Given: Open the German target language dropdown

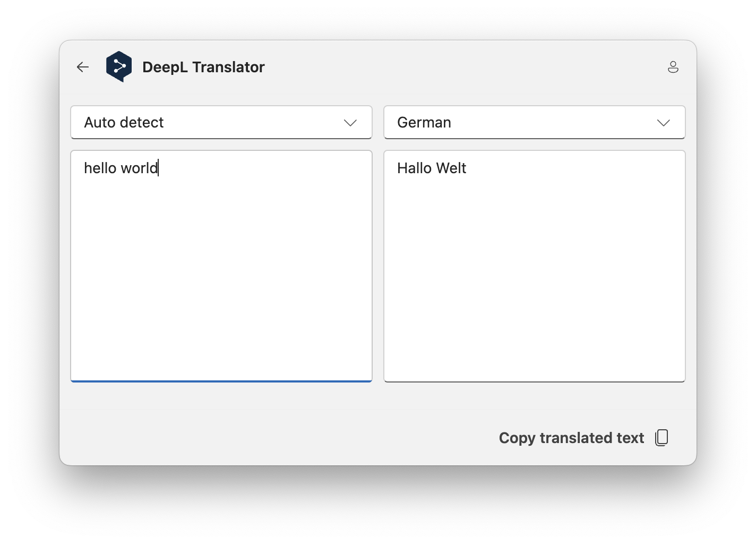Looking at the screenshot, I should pos(534,123).
